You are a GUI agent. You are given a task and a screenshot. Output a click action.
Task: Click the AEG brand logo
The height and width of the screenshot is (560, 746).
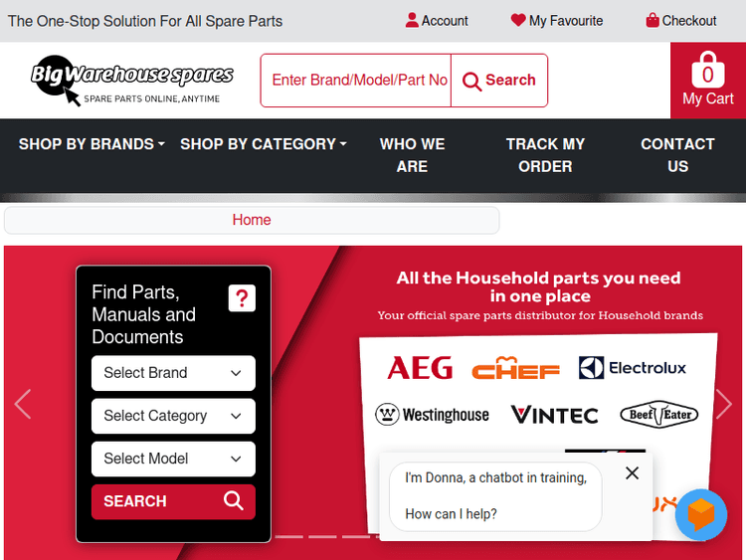(x=419, y=368)
